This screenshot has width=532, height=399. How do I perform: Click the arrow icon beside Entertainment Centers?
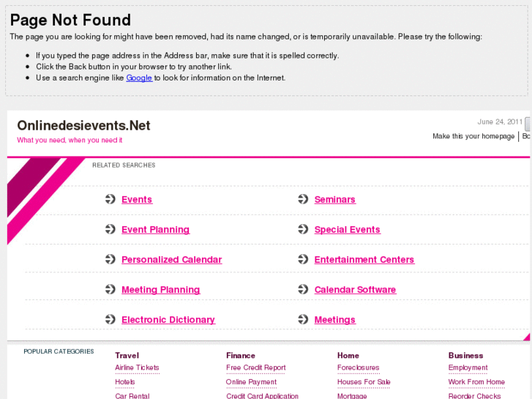[303, 259]
